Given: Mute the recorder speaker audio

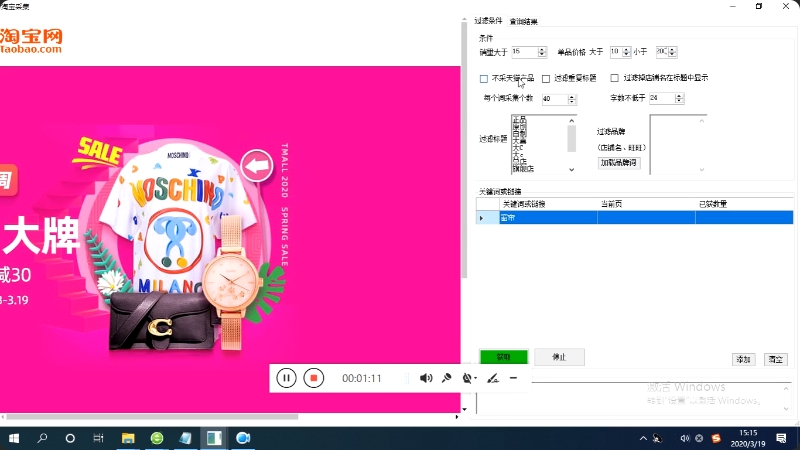Looking at the screenshot, I should pos(426,378).
